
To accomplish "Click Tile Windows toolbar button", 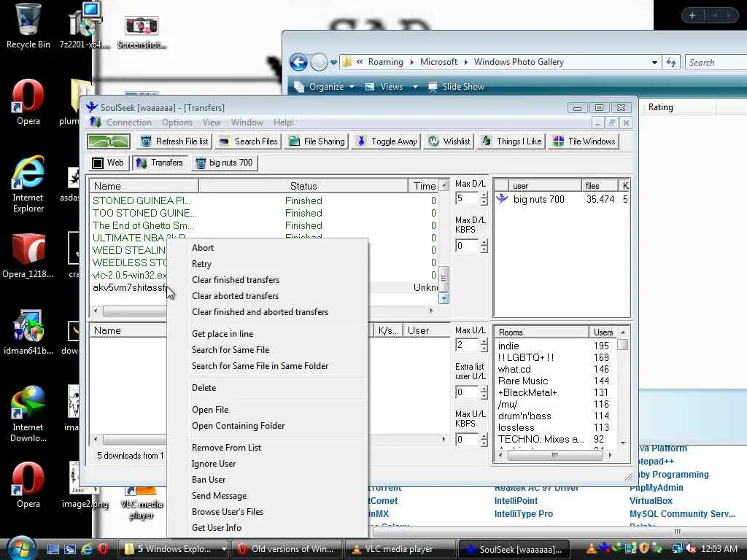I will (x=584, y=141).
